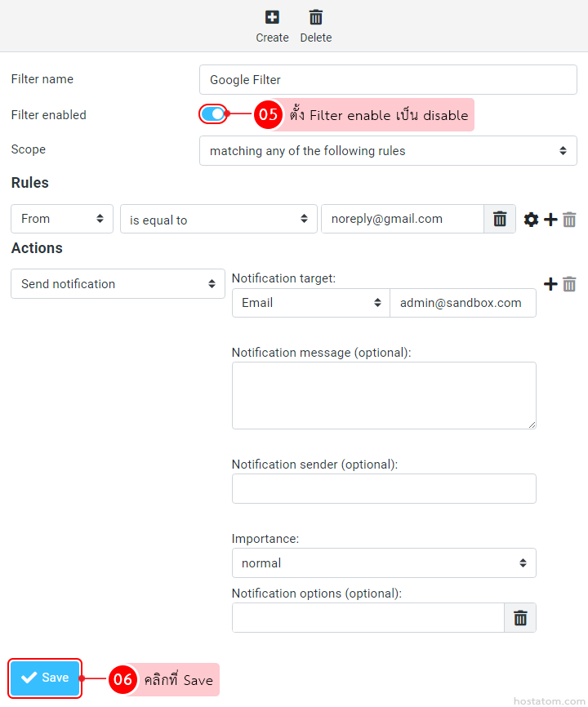Click the Create plus icon

point(272,17)
